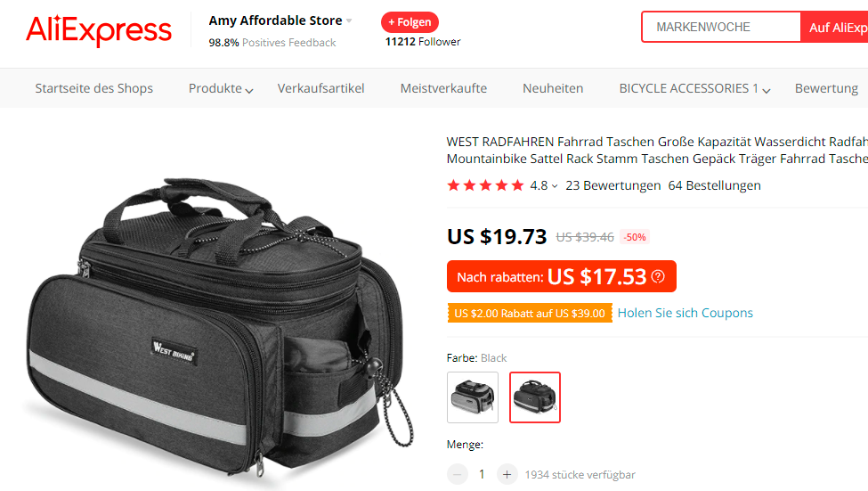
Task: Follow the store with the Folgen button
Action: click(410, 22)
